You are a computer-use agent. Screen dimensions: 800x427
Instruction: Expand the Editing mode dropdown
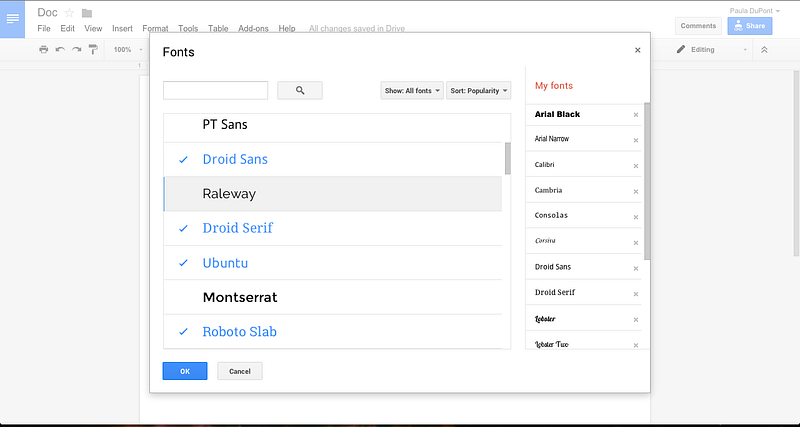[x=711, y=49]
